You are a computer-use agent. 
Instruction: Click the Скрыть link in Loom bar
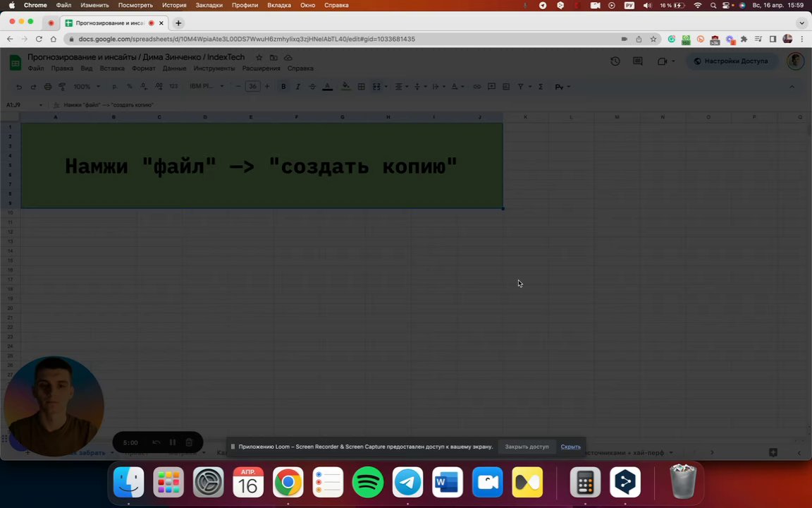570,447
